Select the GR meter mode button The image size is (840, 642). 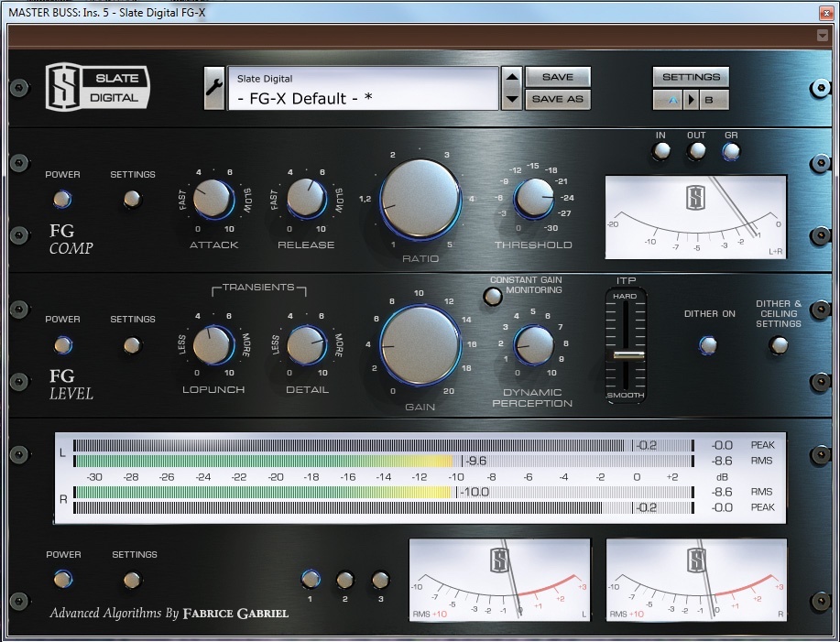(x=731, y=152)
